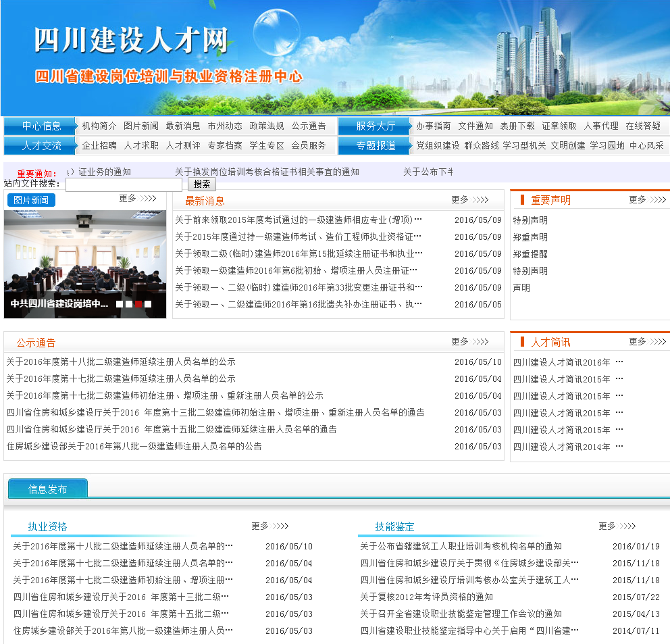This screenshot has width=670, height=644.
Task: Open 人事代理 navigation item
Action: (x=601, y=126)
